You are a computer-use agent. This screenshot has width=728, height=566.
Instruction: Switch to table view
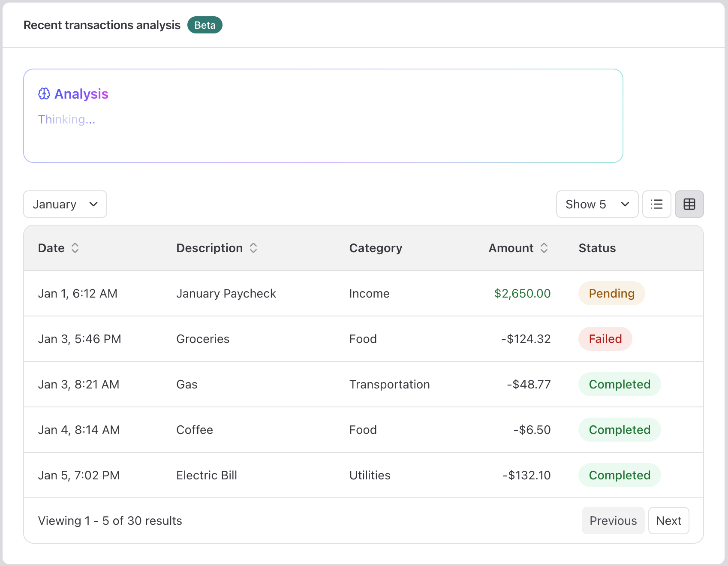point(689,204)
